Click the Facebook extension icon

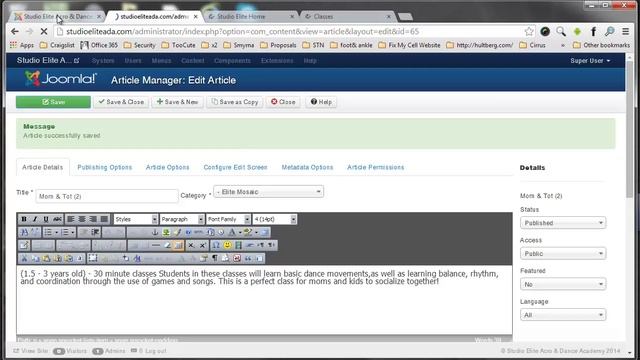(x=593, y=31)
